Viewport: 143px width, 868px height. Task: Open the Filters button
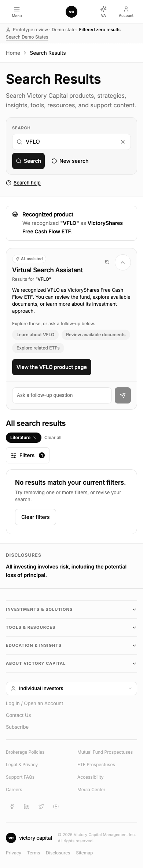[x=27, y=455]
